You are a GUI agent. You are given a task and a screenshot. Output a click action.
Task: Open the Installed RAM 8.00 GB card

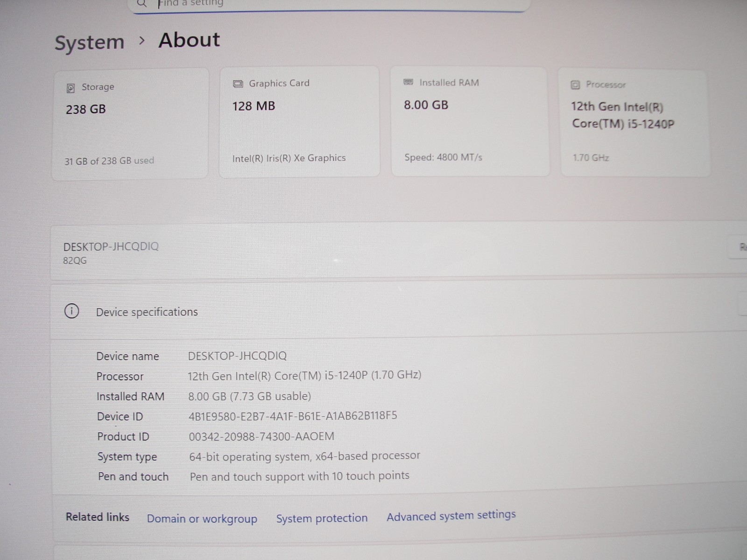[x=470, y=121]
